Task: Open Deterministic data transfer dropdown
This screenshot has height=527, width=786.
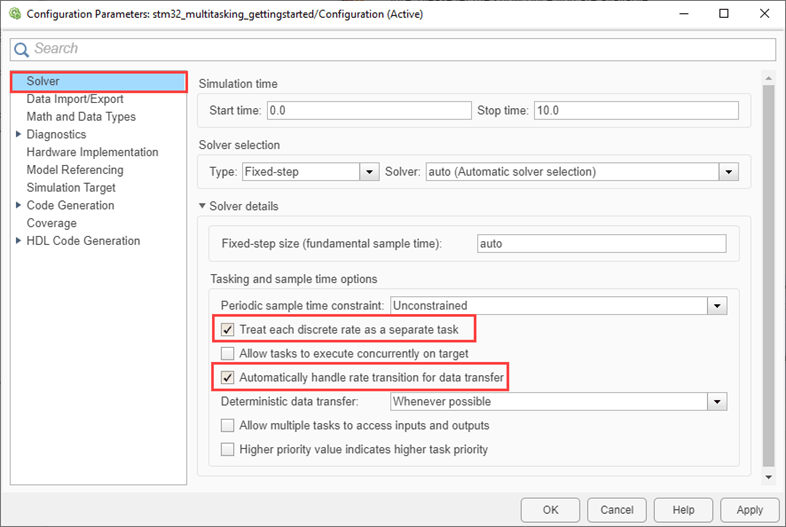Action: click(x=716, y=401)
